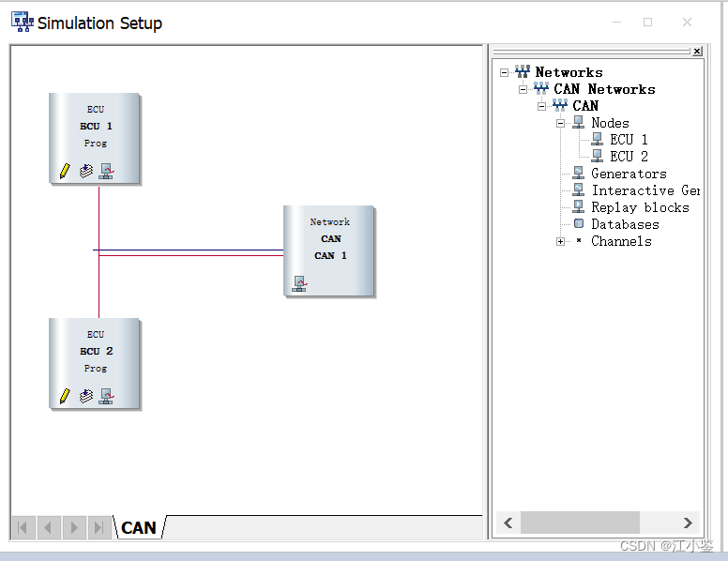Click the Simulation Setup title bar icon

pos(23,22)
